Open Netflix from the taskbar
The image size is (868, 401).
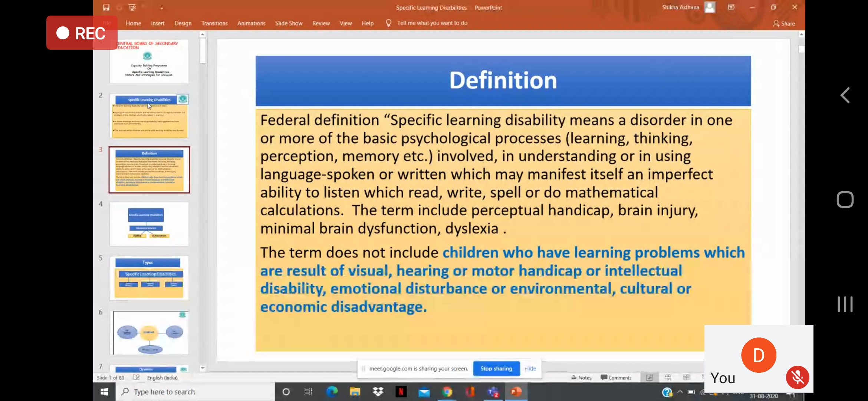point(401,392)
